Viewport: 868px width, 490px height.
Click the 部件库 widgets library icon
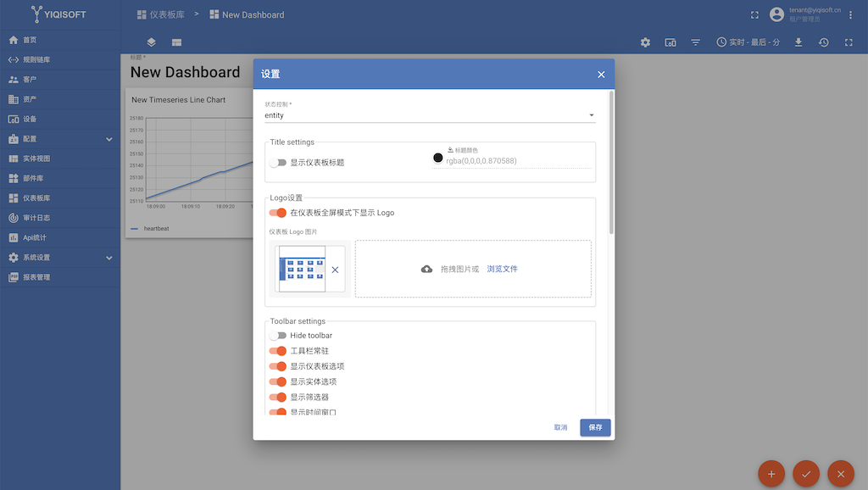point(14,178)
